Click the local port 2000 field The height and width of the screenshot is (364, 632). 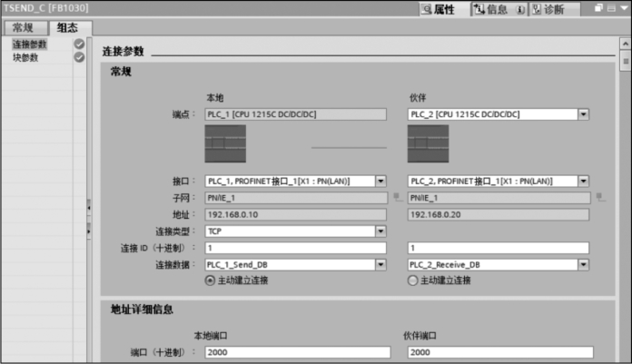tap(298, 352)
